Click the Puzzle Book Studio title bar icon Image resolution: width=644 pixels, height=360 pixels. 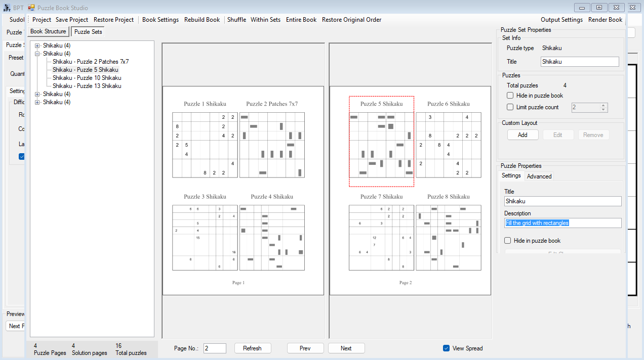pos(31,8)
